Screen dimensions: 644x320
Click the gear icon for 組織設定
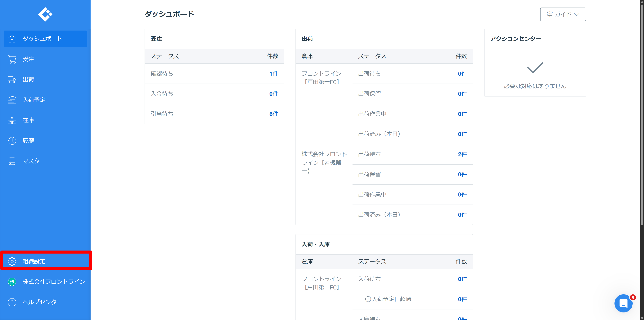pos(12,261)
